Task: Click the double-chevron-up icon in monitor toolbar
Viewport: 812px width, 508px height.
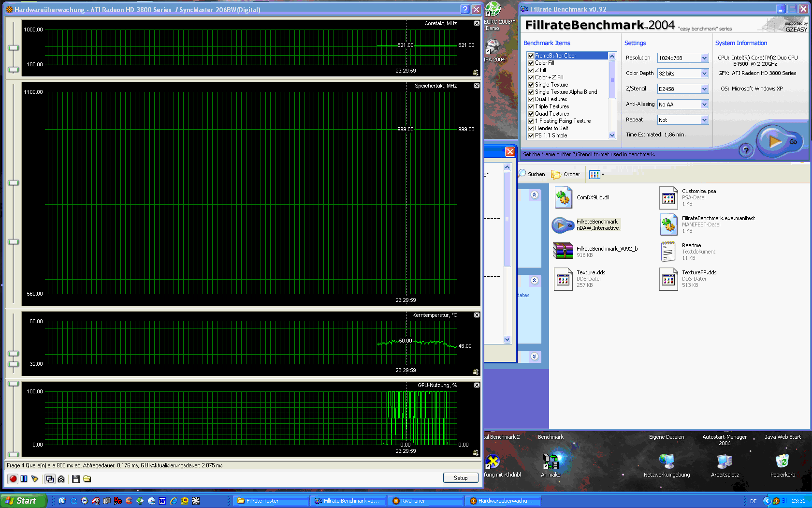Action: coord(61,479)
